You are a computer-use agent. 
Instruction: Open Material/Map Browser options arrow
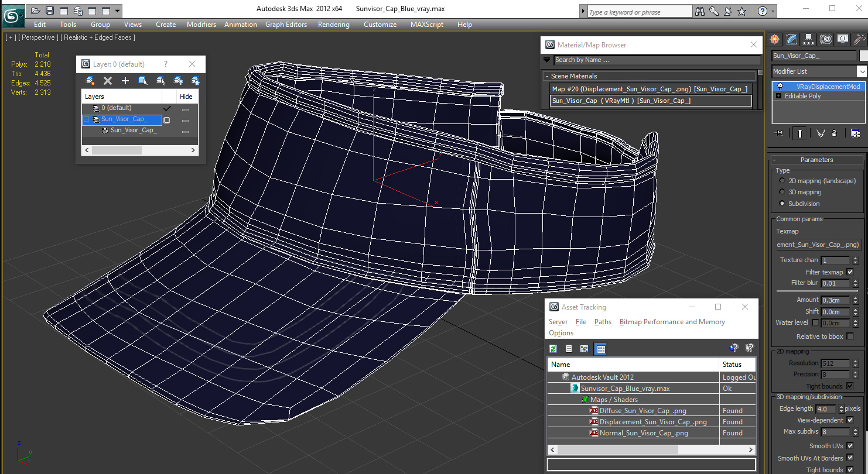click(546, 60)
